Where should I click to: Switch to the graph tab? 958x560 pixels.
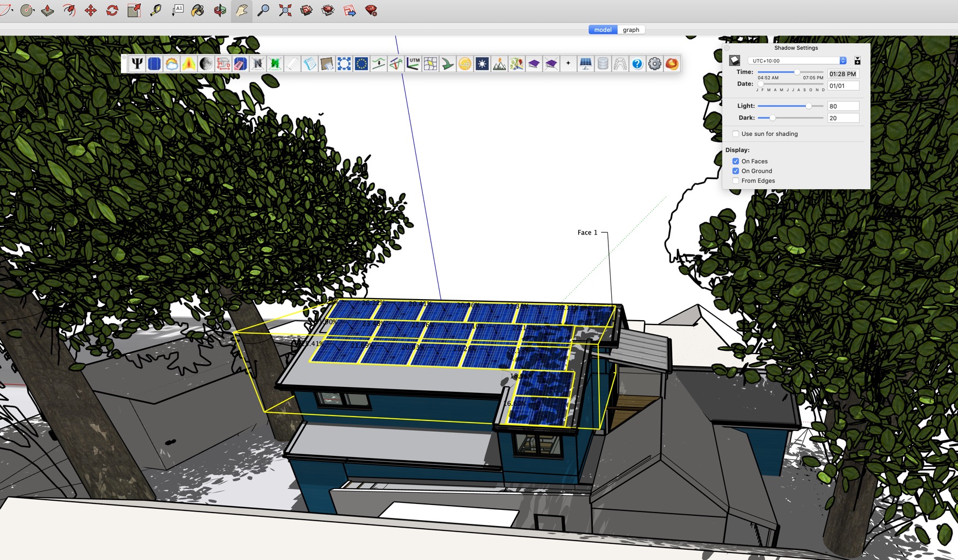(631, 30)
